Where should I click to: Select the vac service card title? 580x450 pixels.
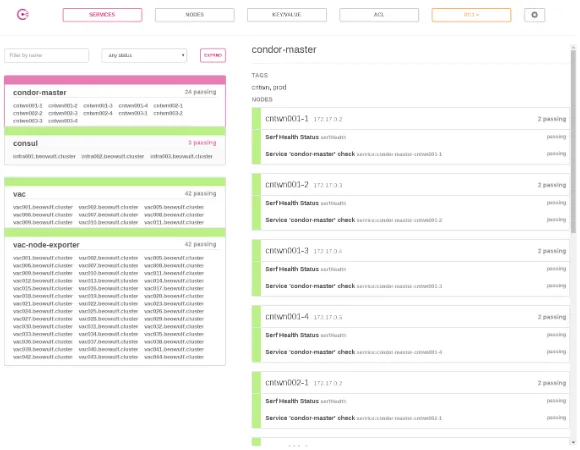(19, 194)
